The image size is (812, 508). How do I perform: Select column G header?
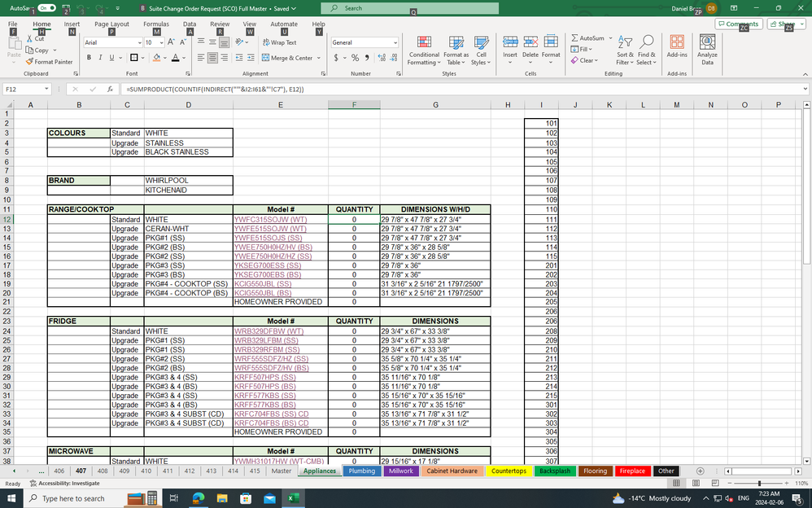pyautogui.click(x=435, y=105)
